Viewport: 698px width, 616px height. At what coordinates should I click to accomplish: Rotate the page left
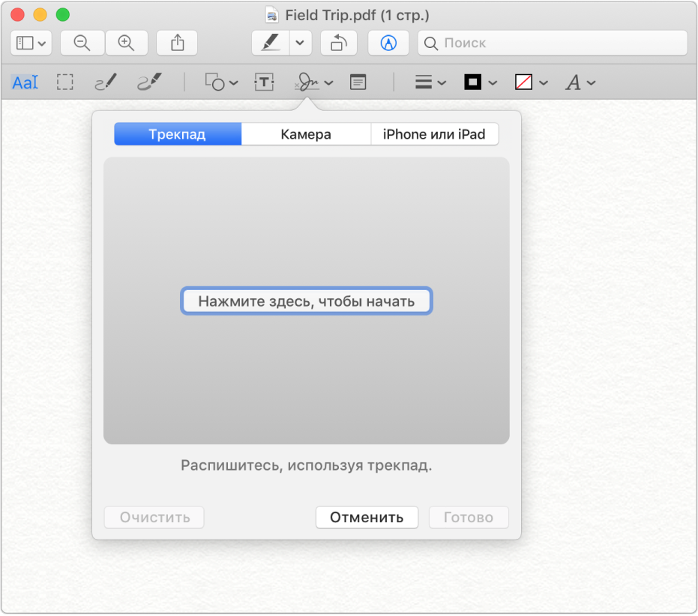(339, 43)
